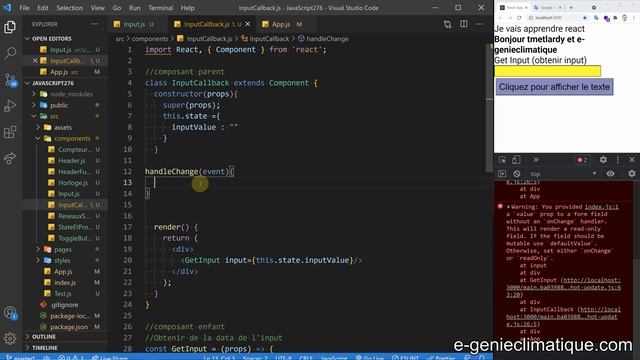Close the DevTools panel

click(632, 160)
